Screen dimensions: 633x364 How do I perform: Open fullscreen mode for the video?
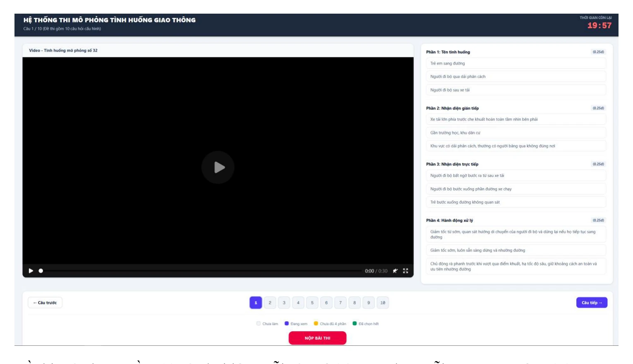pos(405,271)
